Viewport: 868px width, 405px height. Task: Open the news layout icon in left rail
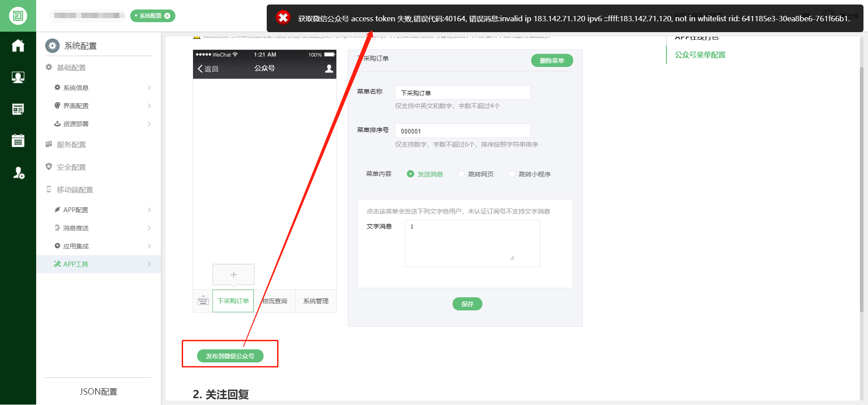coord(18,109)
